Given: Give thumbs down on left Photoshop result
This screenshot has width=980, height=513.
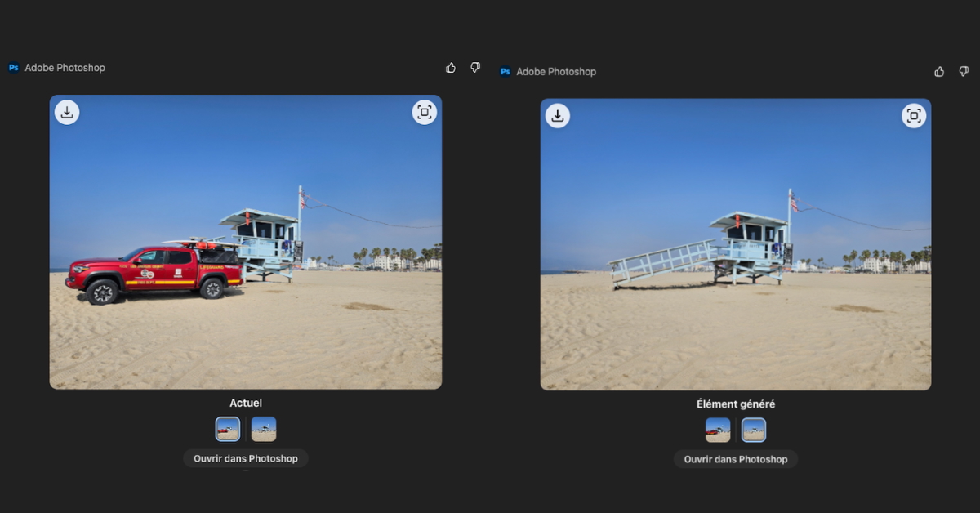Looking at the screenshot, I should click(475, 68).
